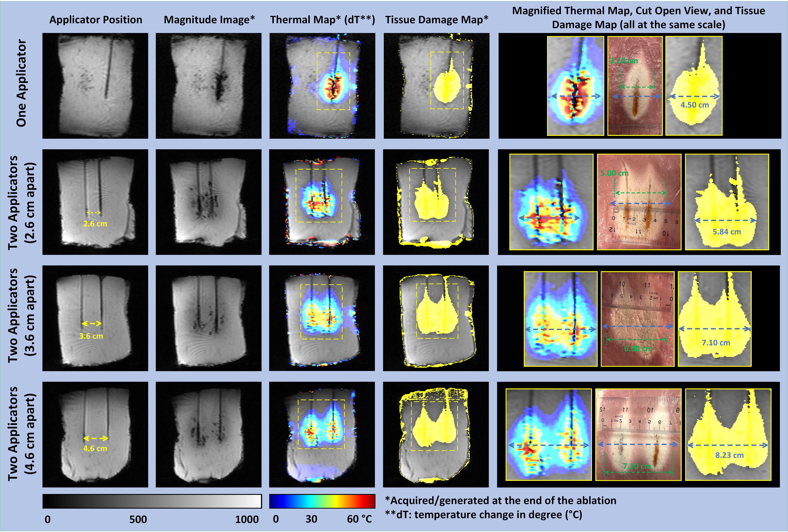Screen dimensions: 788x532
Task: Click the green 3.20 cm measurement label
Action: (624, 61)
